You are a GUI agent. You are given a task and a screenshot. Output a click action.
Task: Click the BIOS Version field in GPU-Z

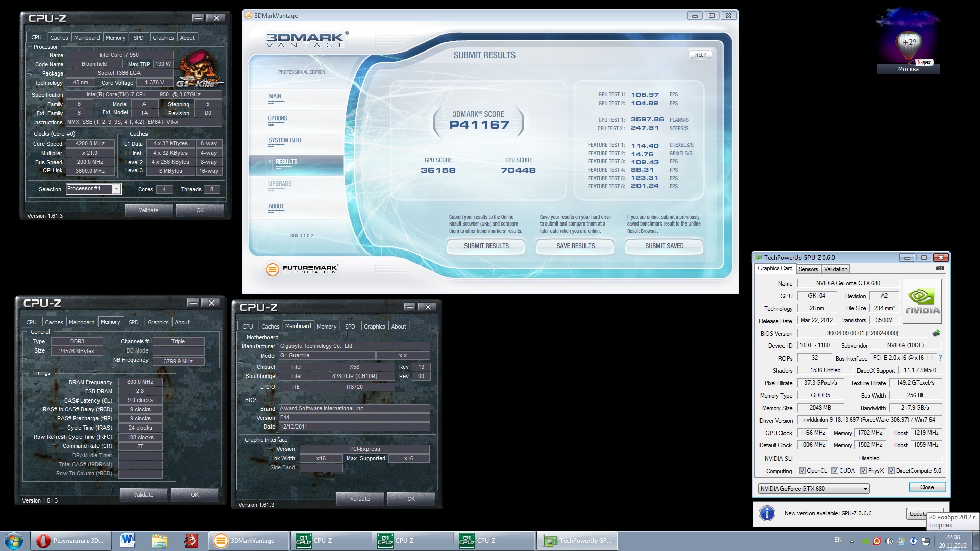[x=863, y=333]
